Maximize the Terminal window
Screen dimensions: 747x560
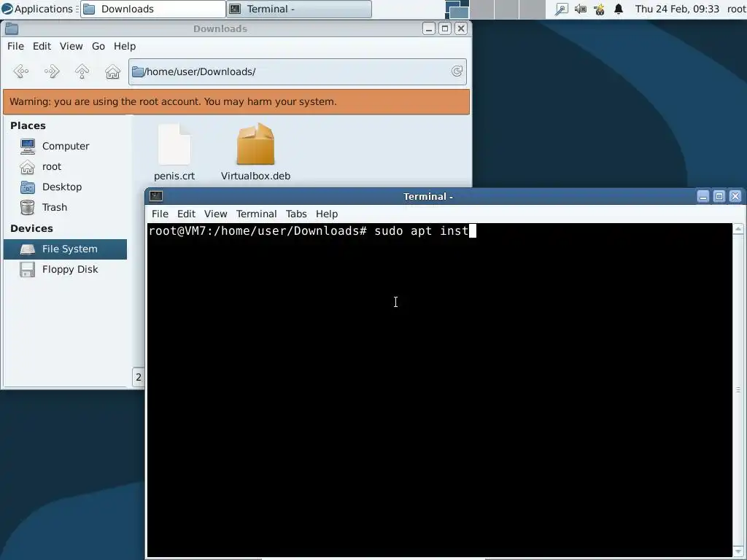(719, 196)
